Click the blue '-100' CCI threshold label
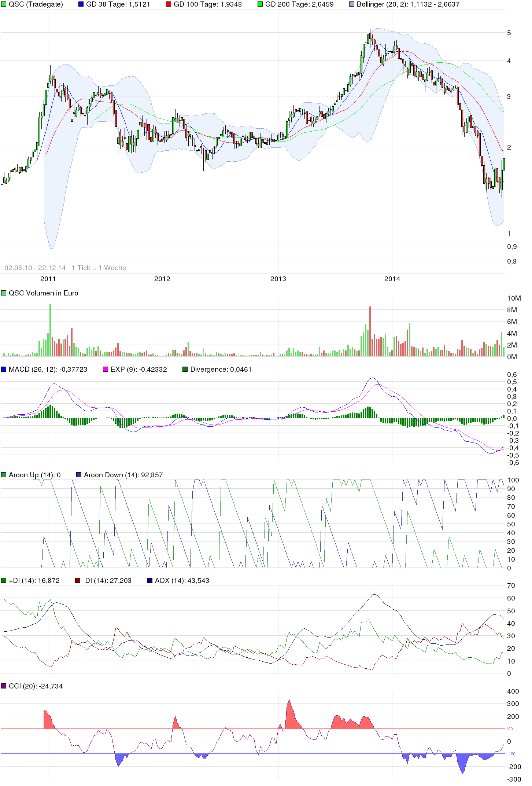 pyautogui.click(x=511, y=754)
